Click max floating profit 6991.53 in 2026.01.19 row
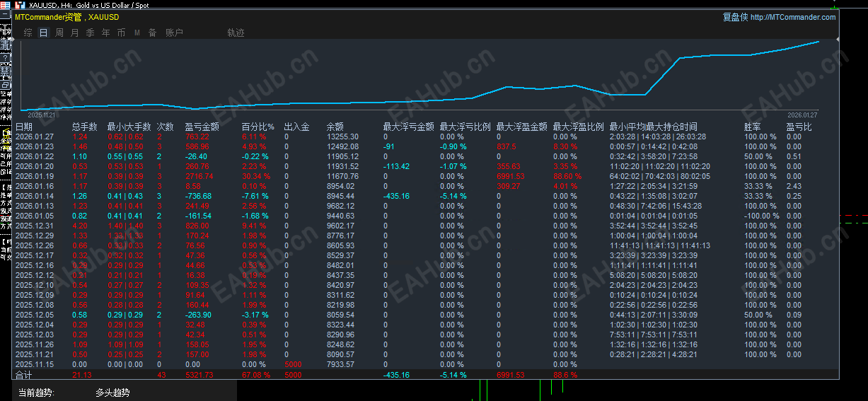 pos(510,176)
